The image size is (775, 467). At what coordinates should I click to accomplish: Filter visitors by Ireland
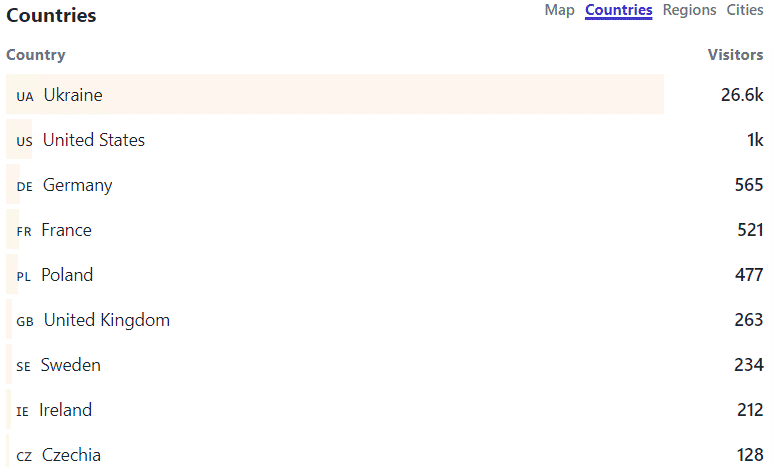[385, 409]
